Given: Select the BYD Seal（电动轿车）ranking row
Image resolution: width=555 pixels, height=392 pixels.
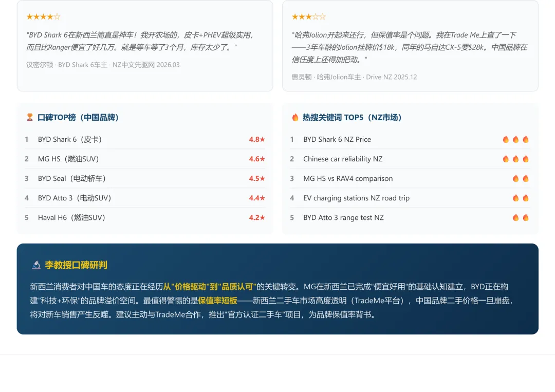Looking at the screenshot, I should (145, 178).
